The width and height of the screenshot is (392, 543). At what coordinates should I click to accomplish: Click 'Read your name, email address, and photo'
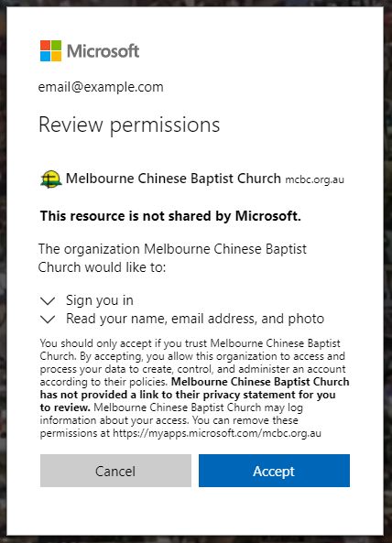pos(195,319)
